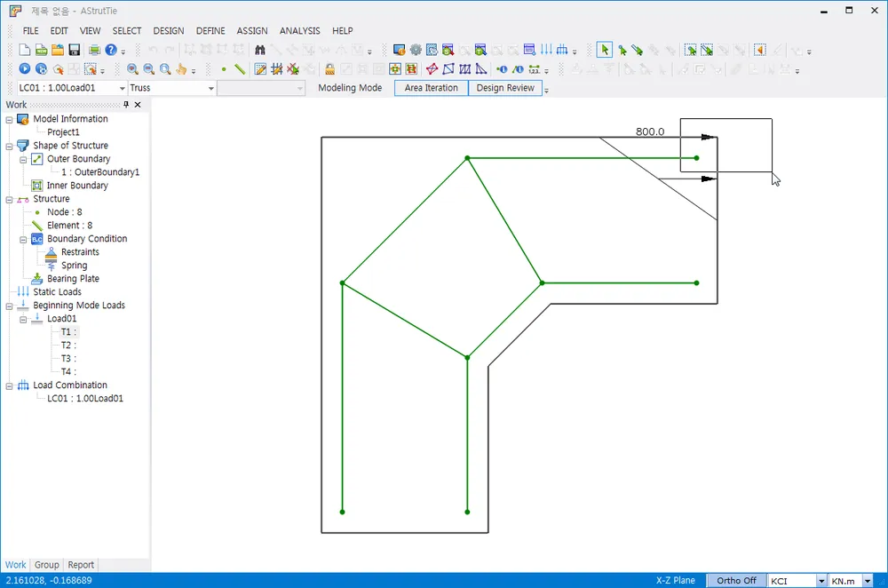Open the ANALYSIS menu

pos(299,30)
